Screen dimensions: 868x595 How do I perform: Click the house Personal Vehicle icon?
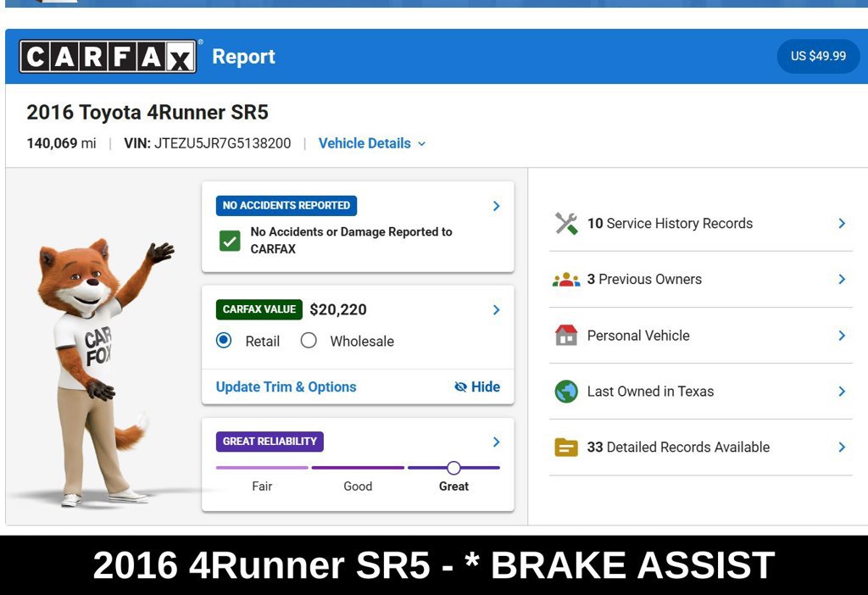coord(566,336)
